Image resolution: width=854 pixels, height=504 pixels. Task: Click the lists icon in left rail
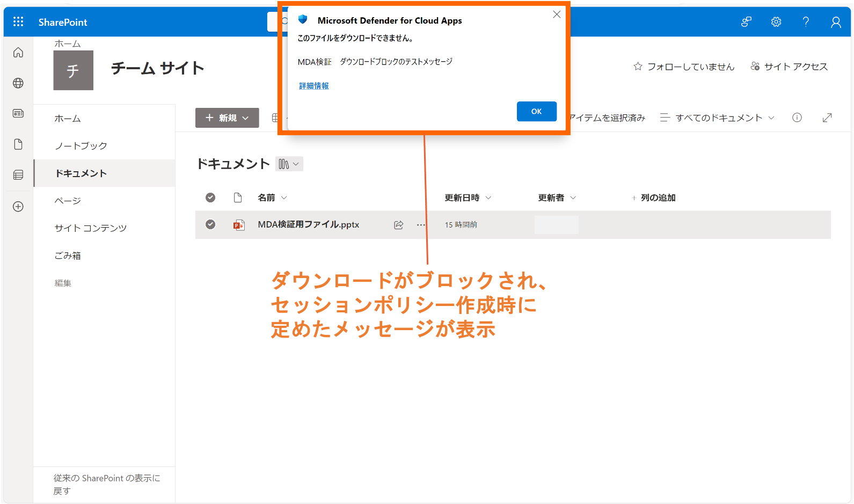[x=18, y=175]
